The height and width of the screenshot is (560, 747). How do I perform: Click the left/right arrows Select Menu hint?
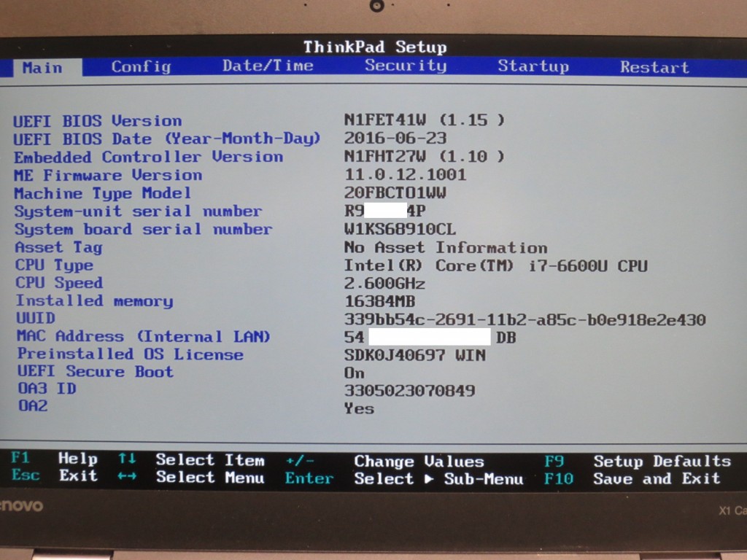pyautogui.click(x=191, y=477)
